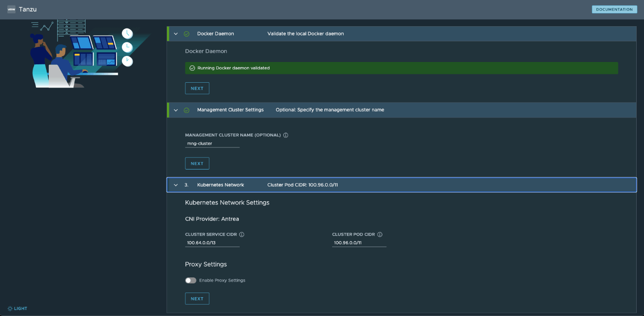This screenshot has height=316, width=644.
Task: Click the check icon in Docker validated banner
Action: [192, 68]
